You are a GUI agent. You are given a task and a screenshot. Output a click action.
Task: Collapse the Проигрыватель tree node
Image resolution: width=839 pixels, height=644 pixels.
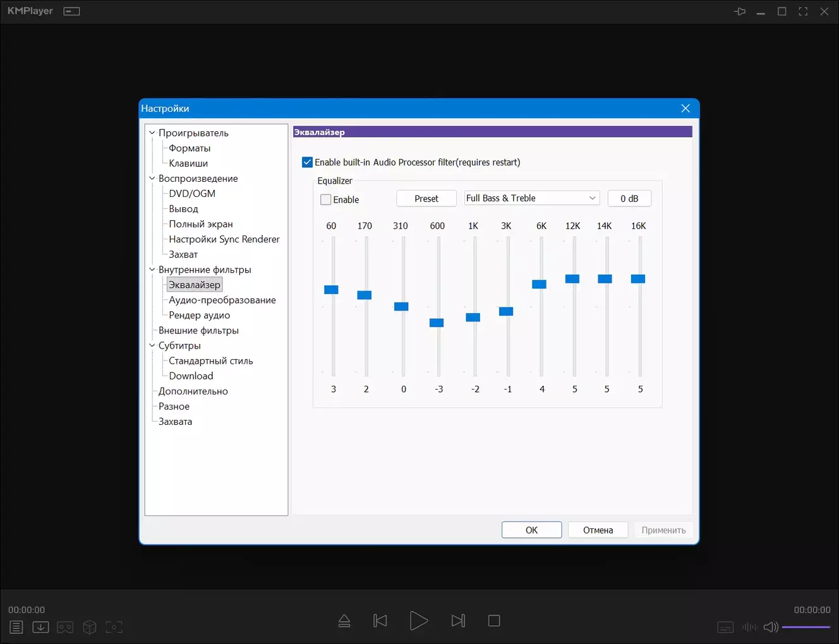[152, 133]
